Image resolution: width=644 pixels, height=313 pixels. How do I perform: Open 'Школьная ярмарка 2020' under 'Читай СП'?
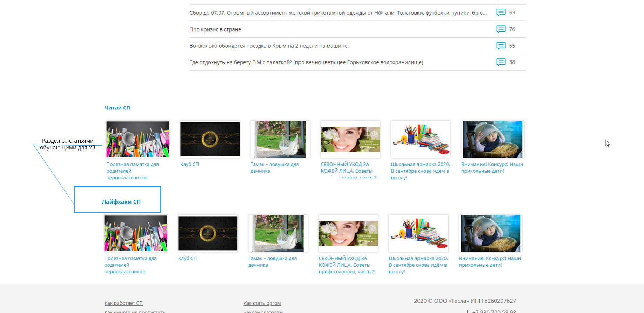click(420, 171)
